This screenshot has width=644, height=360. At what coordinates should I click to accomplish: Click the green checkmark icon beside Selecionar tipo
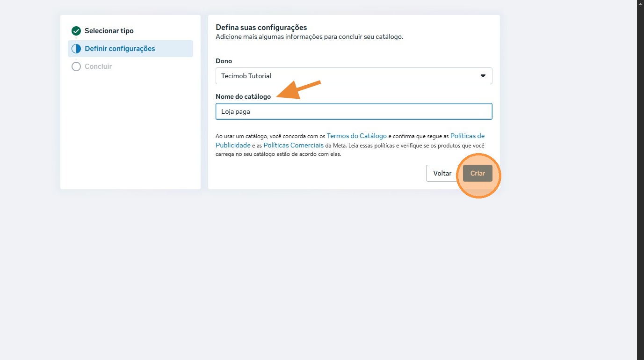click(x=76, y=31)
